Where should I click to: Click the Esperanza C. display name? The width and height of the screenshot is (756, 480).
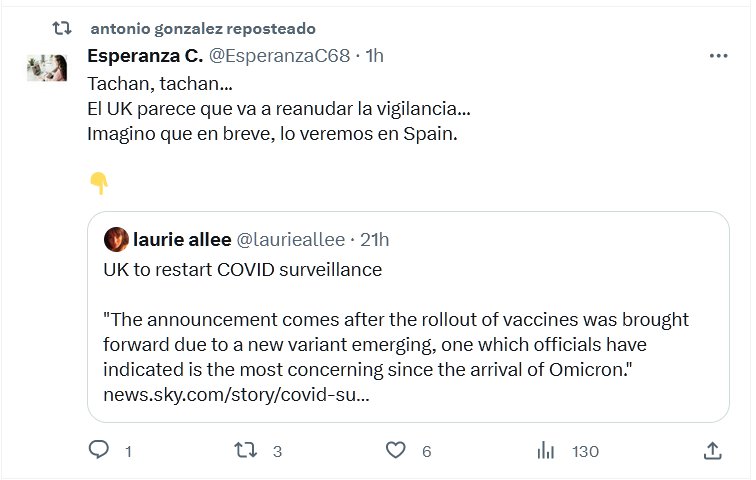[x=144, y=56]
